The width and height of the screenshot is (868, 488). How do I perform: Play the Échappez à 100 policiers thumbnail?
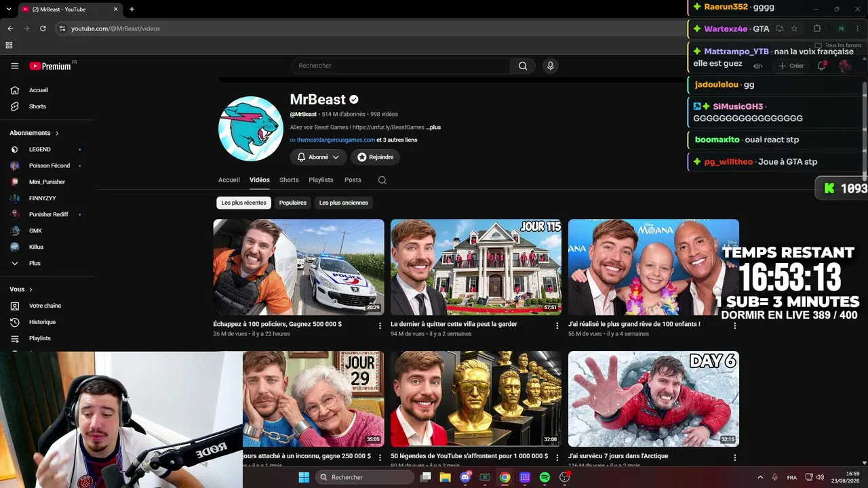click(x=299, y=267)
